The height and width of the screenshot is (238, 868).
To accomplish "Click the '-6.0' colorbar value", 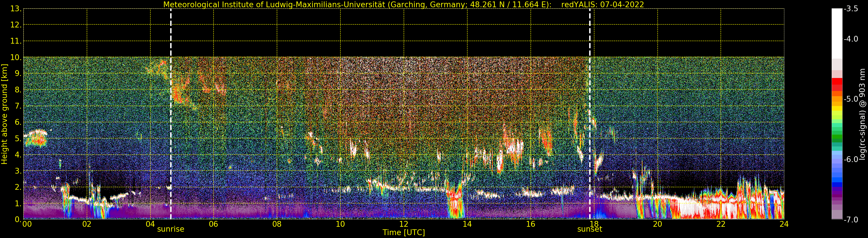I will (x=851, y=159).
